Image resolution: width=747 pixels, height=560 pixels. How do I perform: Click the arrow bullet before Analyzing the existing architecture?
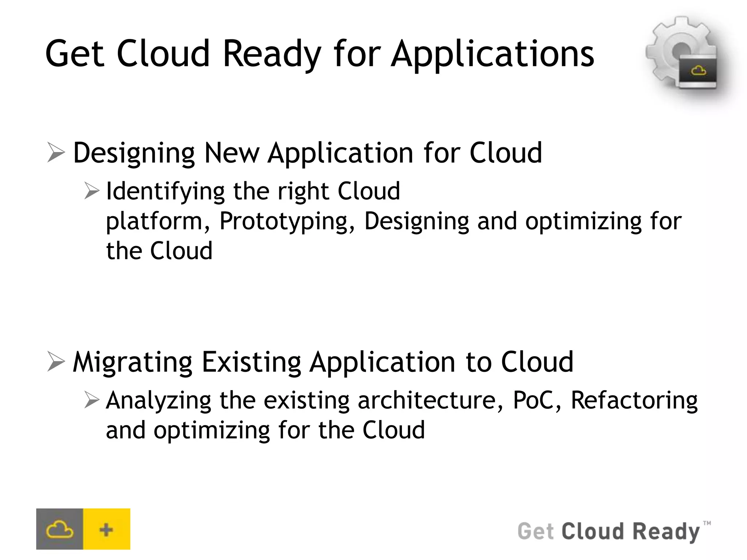92,400
